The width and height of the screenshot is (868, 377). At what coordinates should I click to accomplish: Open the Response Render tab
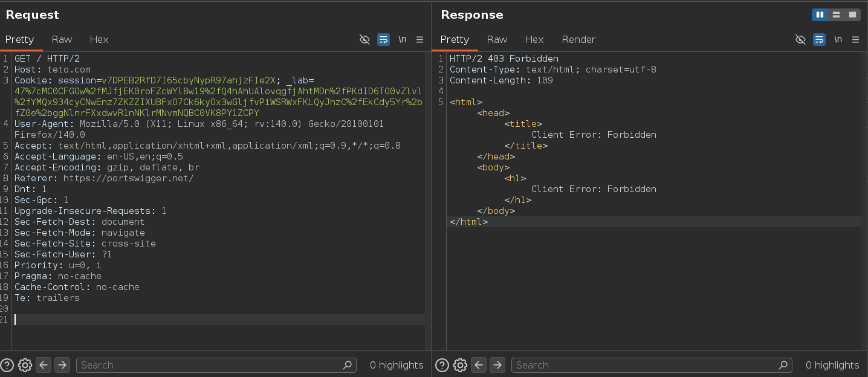(578, 39)
